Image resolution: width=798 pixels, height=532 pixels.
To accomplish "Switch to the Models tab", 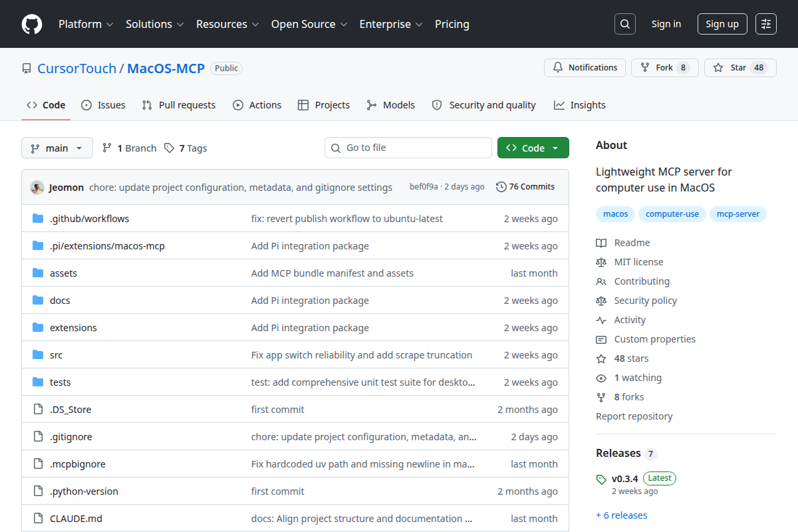I will 391,105.
